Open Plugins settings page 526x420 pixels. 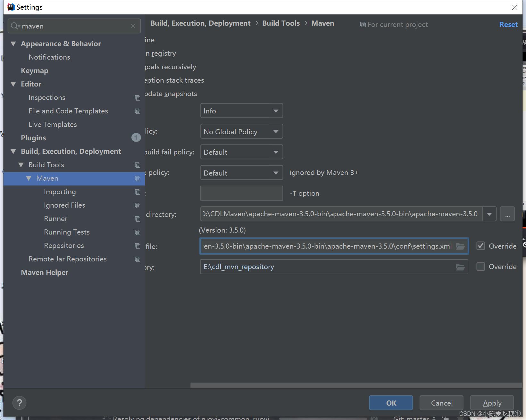point(33,138)
